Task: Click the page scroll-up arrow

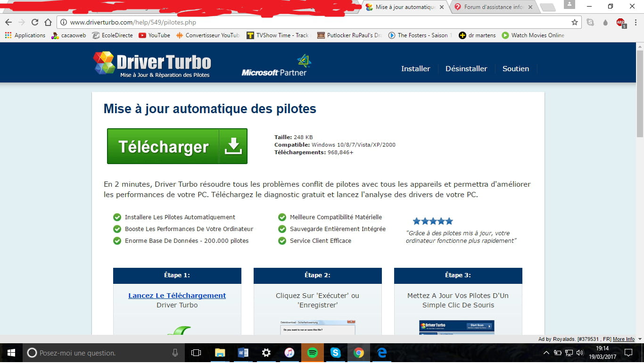Action: 640,47
